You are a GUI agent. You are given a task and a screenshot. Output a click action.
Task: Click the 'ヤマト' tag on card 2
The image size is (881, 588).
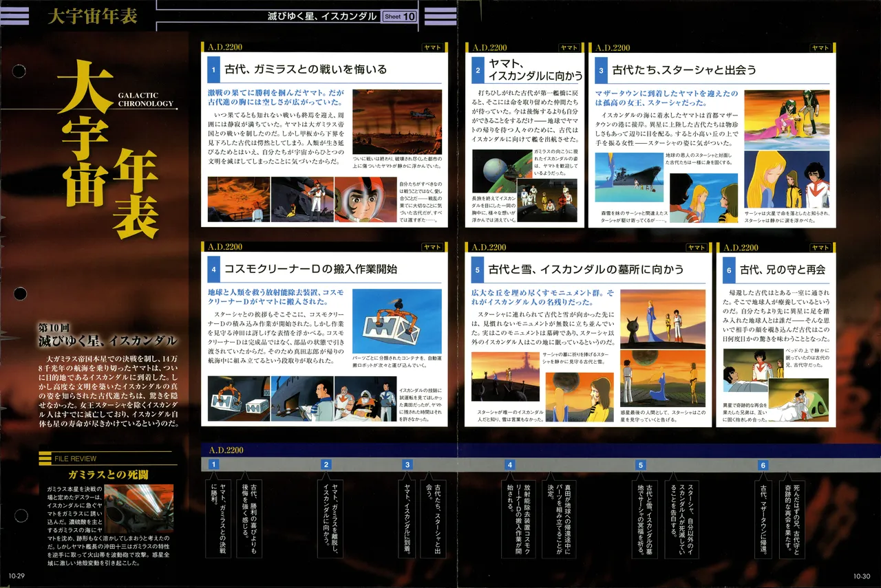(569, 47)
